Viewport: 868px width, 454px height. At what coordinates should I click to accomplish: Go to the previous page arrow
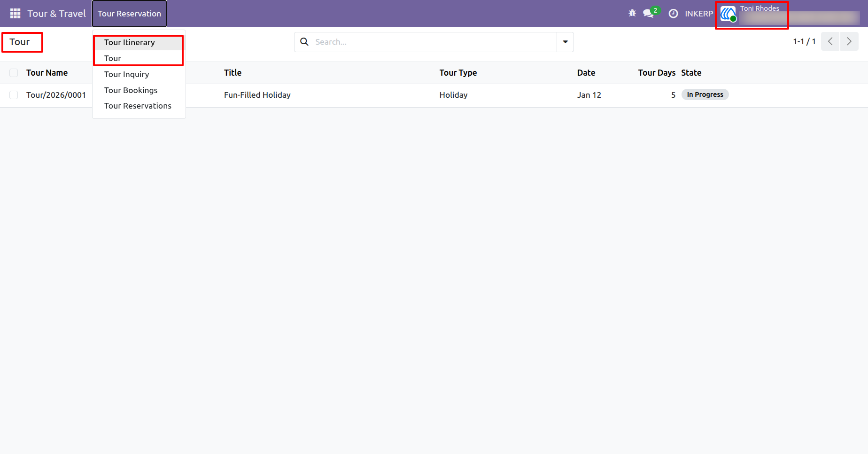tap(830, 41)
